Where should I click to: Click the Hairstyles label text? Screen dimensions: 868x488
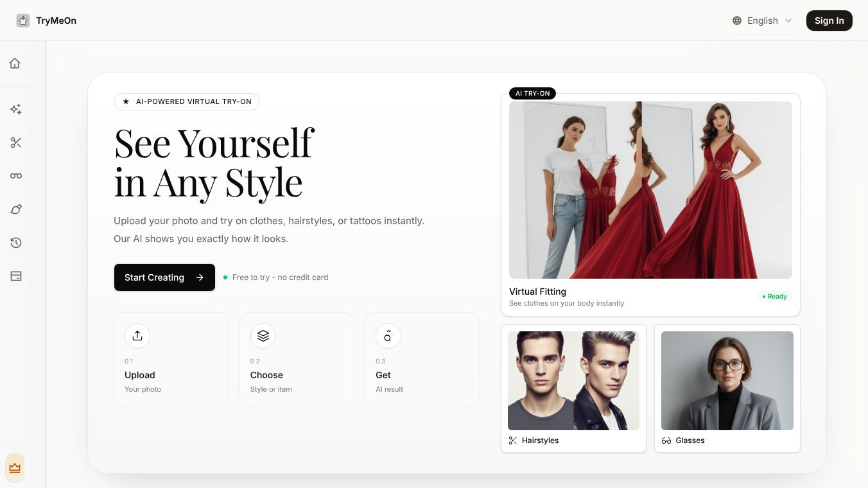[x=540, y=440]
